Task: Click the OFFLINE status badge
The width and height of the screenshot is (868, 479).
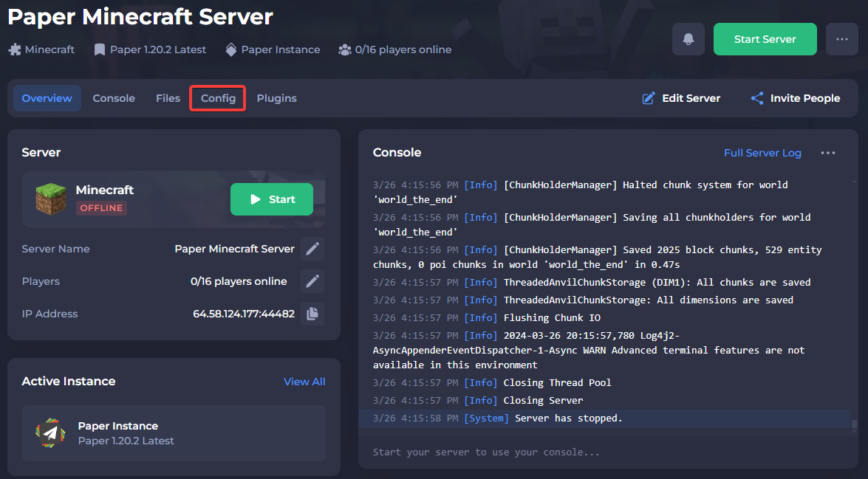Action: coord(101,208)
